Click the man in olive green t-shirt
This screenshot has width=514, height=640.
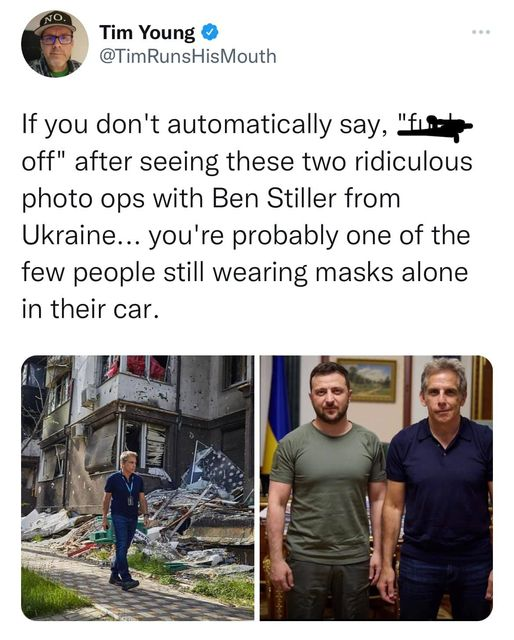[x=327, y=490]
